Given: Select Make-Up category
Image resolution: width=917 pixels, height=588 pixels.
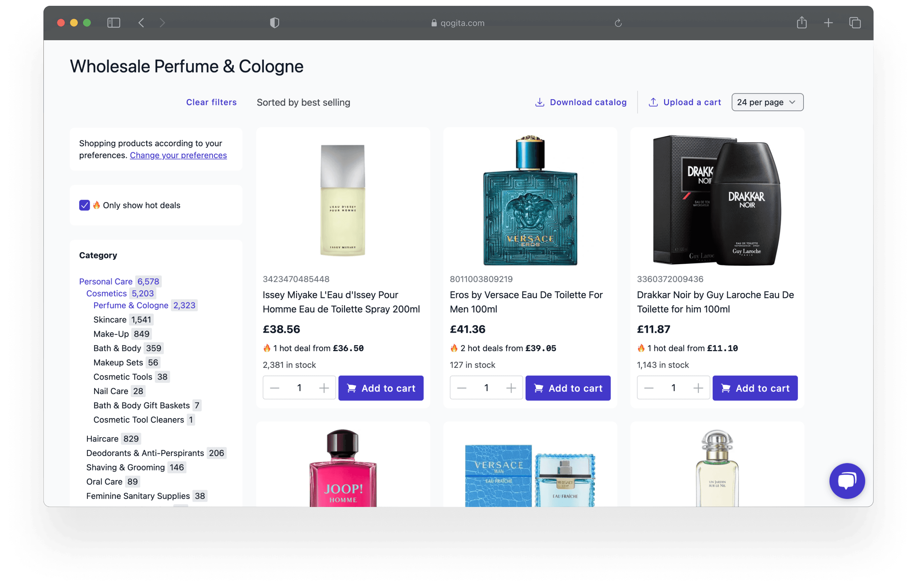Looking at the screenshot, I should point(111,334).
